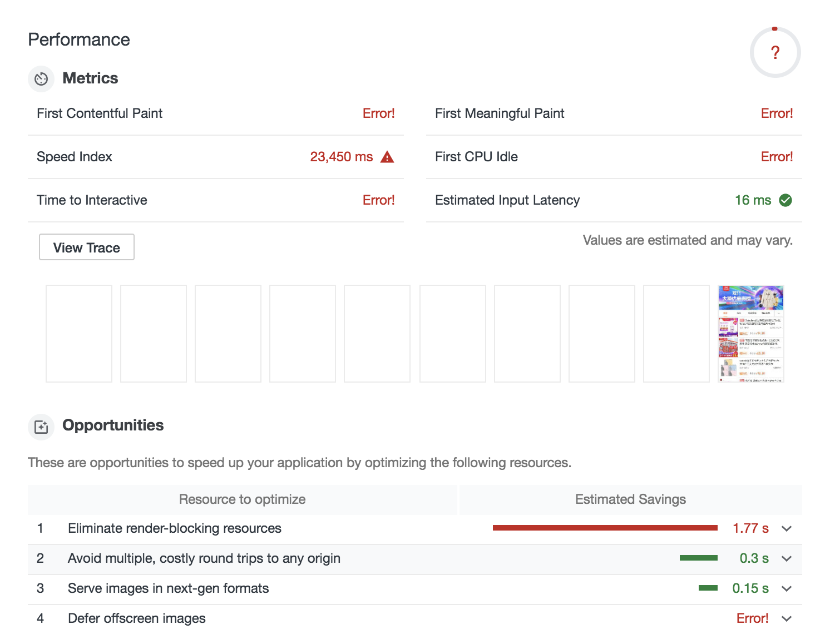Click the Error! label for Defer offscreen images
This screenshot has height=644, width=830.
point(752,618)
